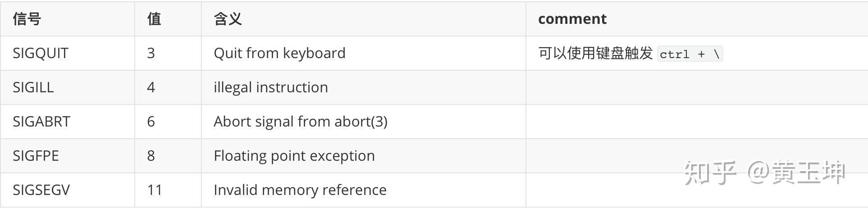Click the 知乎 @黄玉坤 watermark

[x=764, y=172]
